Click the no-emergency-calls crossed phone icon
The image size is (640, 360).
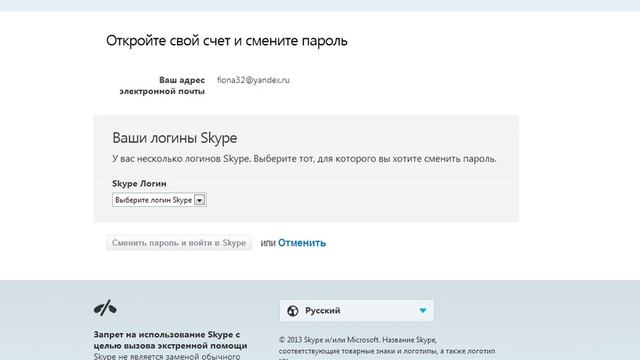(x=105, y=308)
